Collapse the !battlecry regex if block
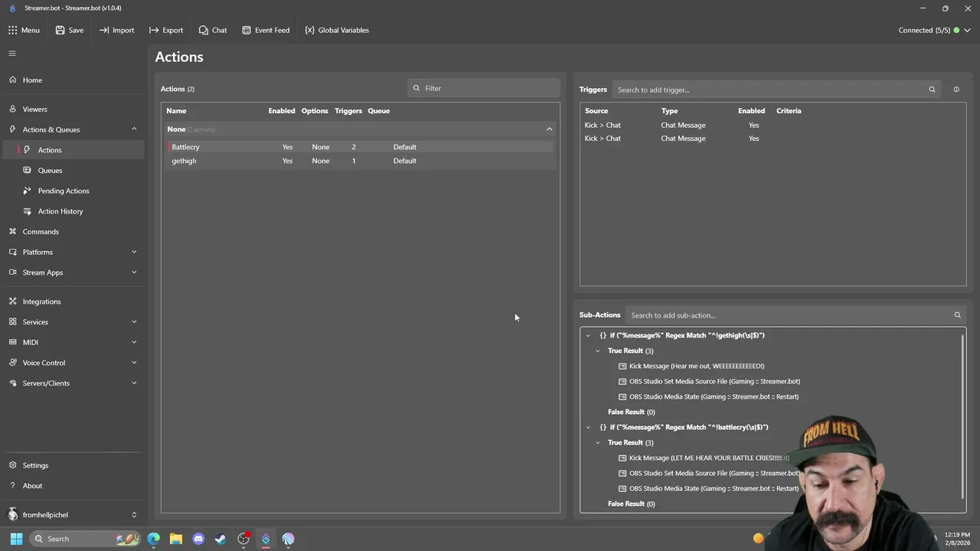This screenshot has height=551, width=980. tap(588, 427)
